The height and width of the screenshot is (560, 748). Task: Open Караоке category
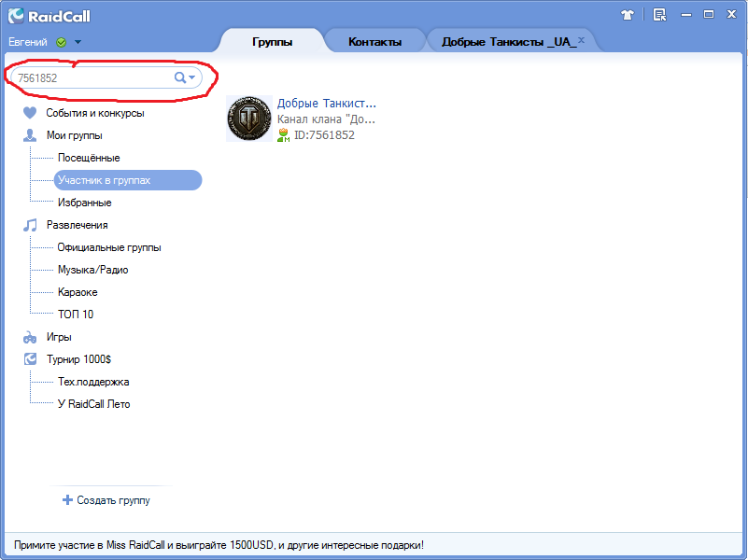coord(78,292)
